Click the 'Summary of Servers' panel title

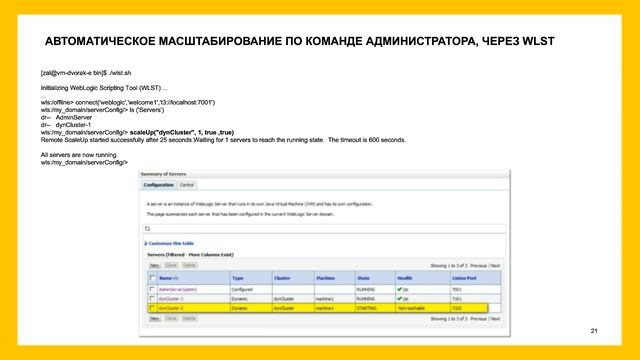pyautogui.click(x=163, y=174)
